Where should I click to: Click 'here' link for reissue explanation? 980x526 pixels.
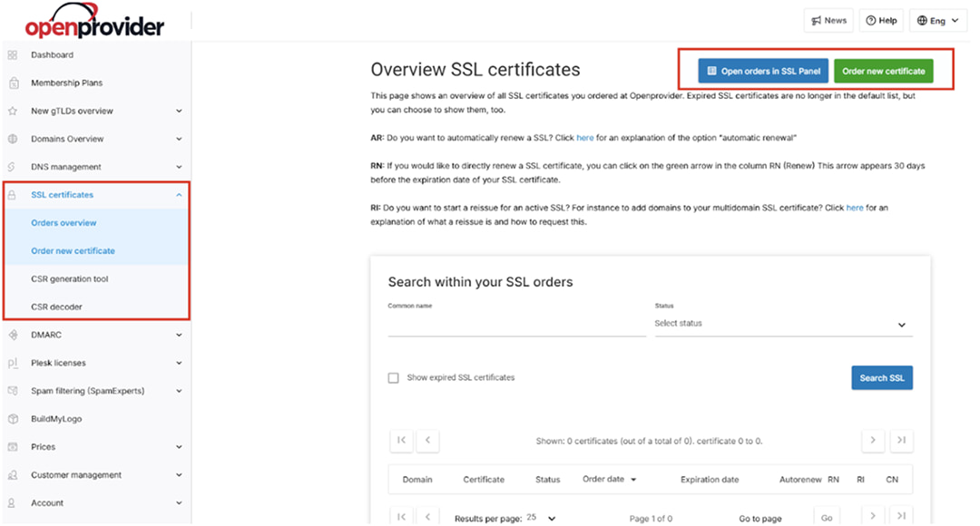855,208
